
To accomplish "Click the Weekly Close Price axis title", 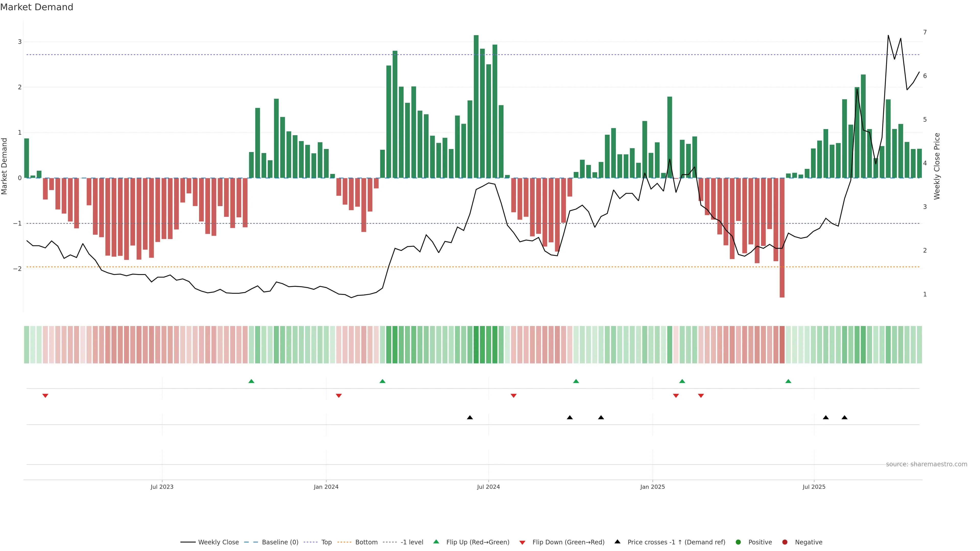I will tap(937, 166).
